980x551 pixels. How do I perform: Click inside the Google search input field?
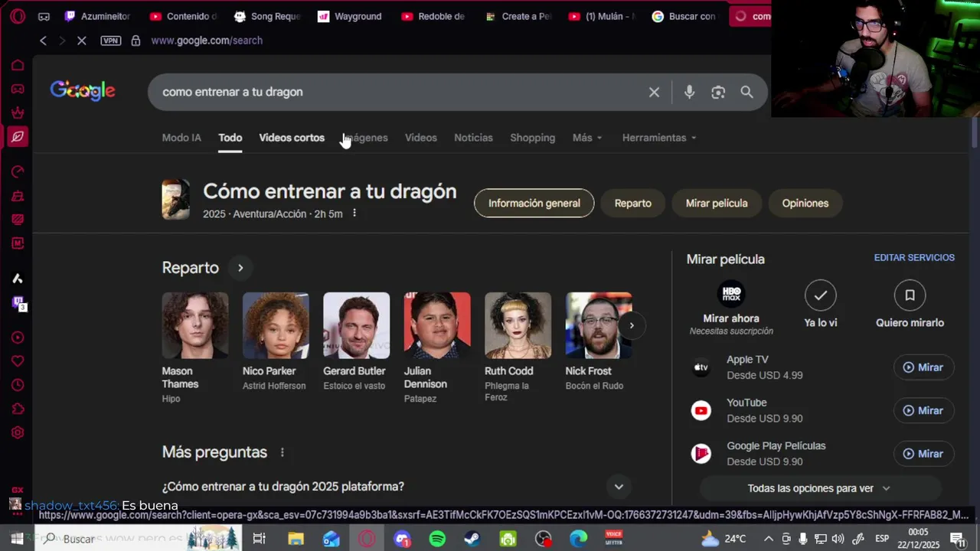[x=398, y=92]
